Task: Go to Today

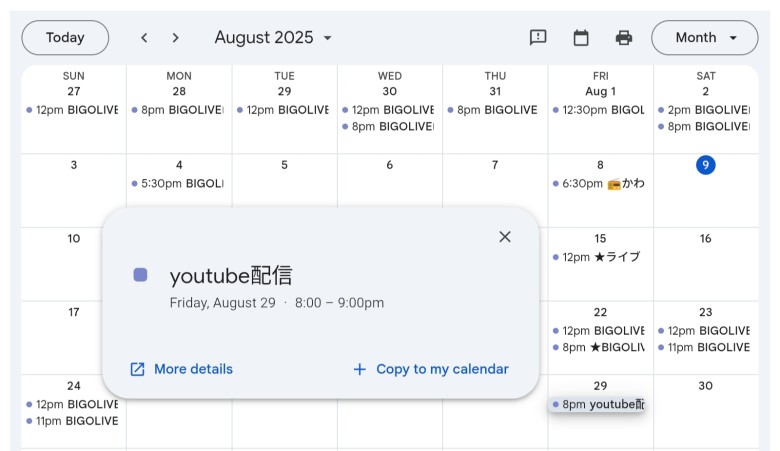Action: tap(65, 38)
